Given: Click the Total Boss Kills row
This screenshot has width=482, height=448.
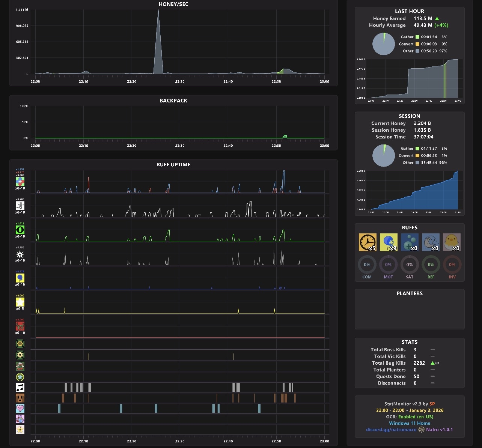Looking at the screenshot, I should (x=402, y=350).
